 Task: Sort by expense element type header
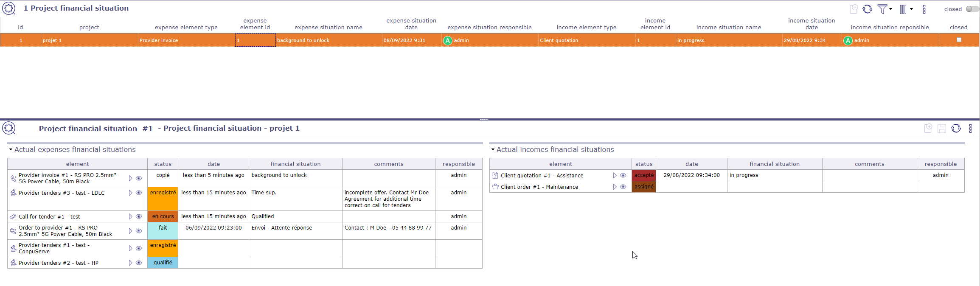point(186,27)
